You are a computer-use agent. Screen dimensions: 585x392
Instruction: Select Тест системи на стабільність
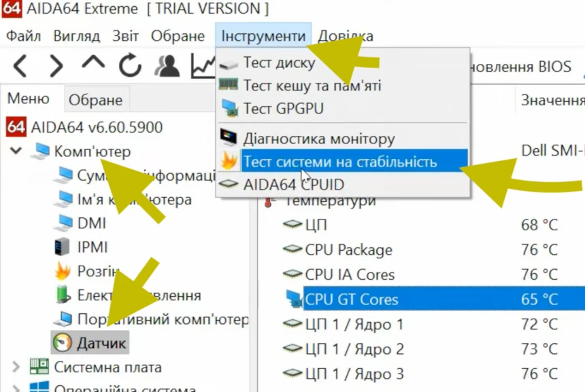[x=342, y=162]
